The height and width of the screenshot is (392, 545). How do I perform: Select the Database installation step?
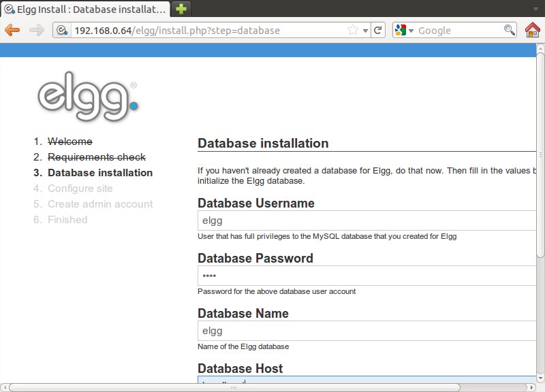(100, 173)
